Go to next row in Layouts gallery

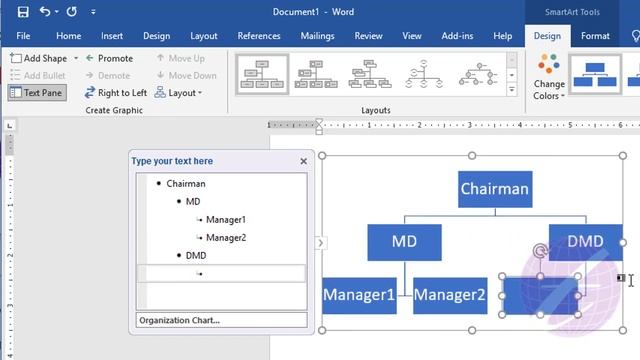[511, 75]
